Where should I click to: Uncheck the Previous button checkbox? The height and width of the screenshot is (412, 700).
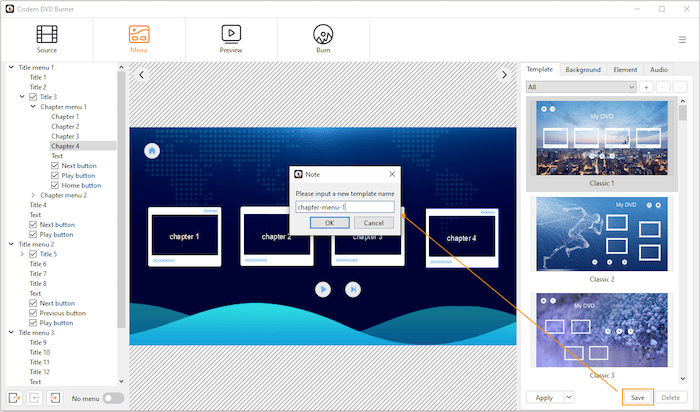[33, 313]
